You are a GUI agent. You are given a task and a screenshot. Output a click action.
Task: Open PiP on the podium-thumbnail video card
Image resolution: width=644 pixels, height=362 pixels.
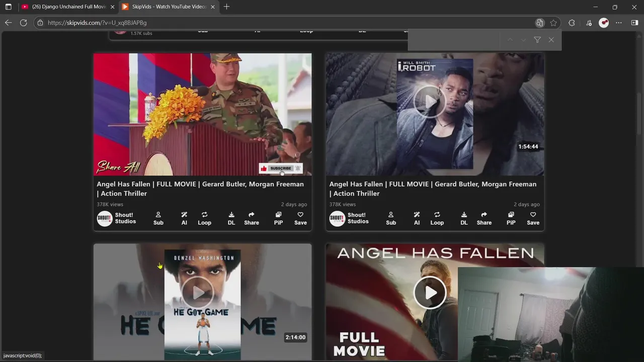pyautogui.click(x=278, y=219)
